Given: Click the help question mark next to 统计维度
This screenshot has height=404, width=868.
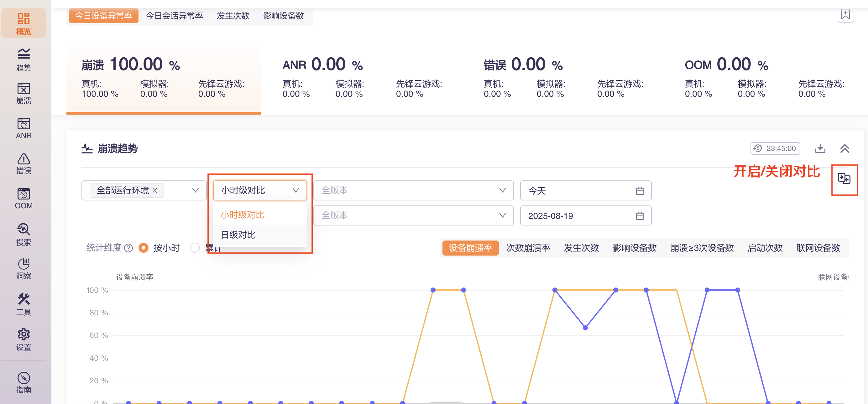Looking at the screenshot, I should pos(128,248).
